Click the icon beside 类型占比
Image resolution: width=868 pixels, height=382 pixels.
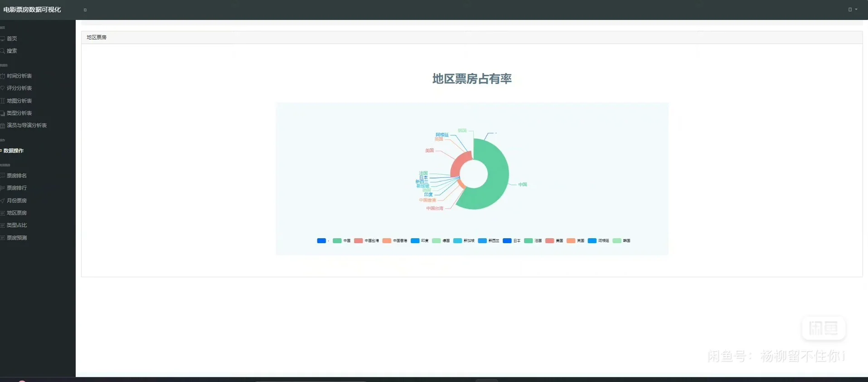click(2, 225)
